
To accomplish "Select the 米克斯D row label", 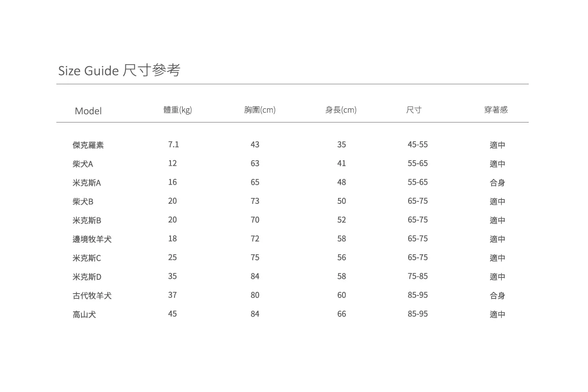I will pyautogui.click(x=87, y=277).
